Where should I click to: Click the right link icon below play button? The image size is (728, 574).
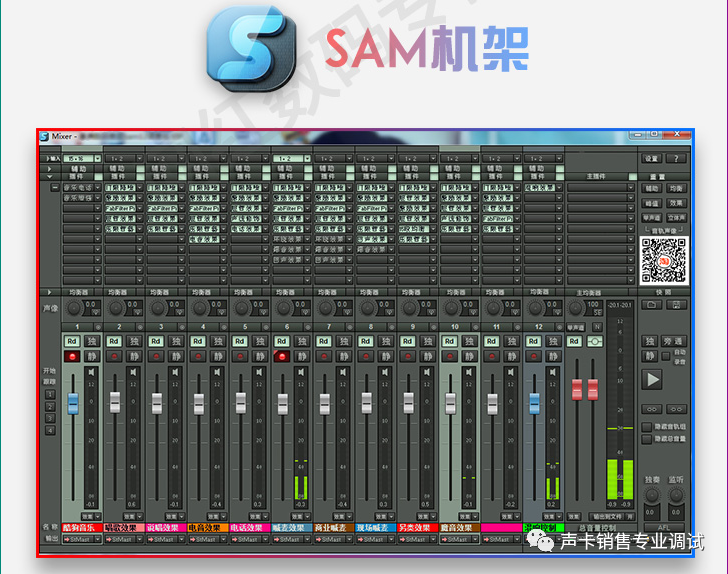click(x=676, y=409)
